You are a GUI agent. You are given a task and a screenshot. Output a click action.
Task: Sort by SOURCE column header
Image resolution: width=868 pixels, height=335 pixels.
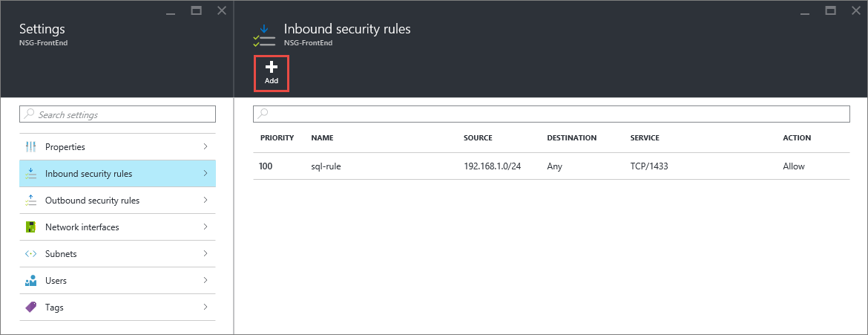478,137
